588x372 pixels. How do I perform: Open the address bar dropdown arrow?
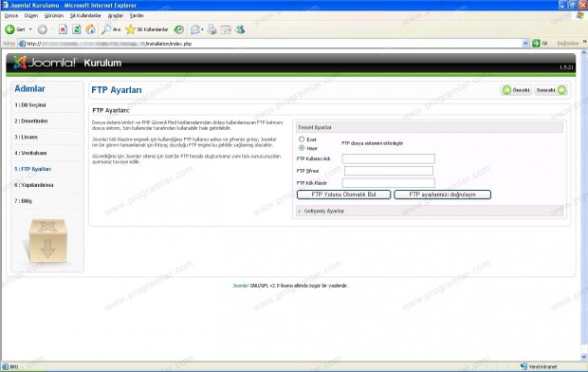point(525,44)
